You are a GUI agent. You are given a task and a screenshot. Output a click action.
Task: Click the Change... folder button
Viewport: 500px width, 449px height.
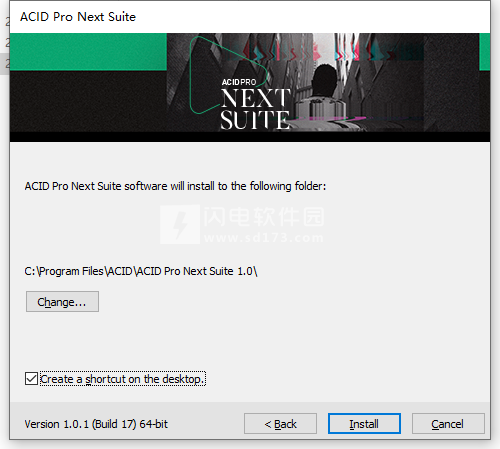pyautogui.click(x=62, y=302)
